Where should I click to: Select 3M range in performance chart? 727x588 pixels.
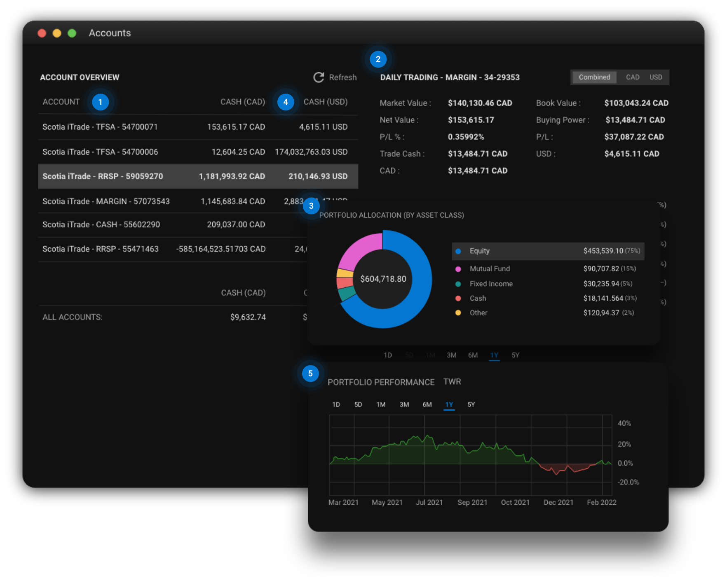click(404, 405)
